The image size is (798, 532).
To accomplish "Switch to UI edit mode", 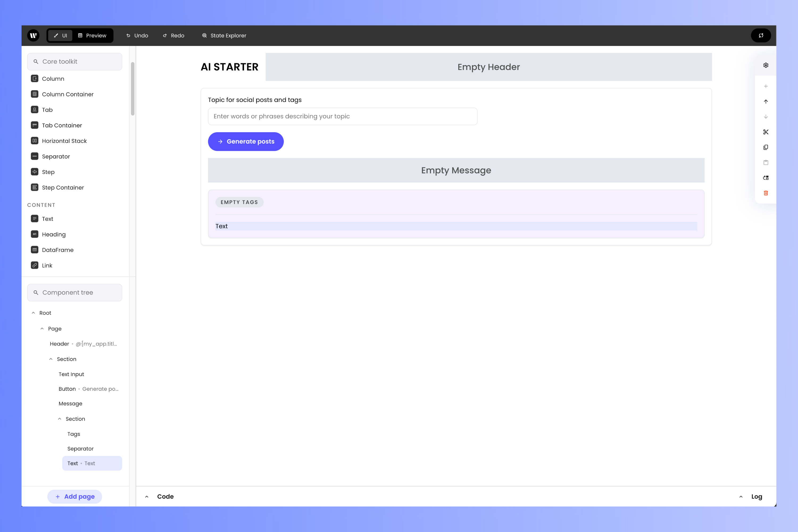I will pos(60,35).
